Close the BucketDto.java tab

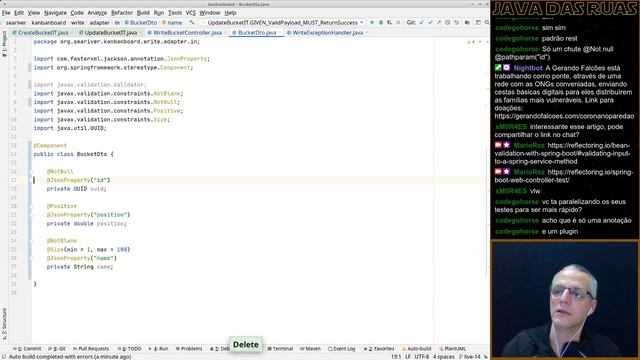[x=280, y=32]
